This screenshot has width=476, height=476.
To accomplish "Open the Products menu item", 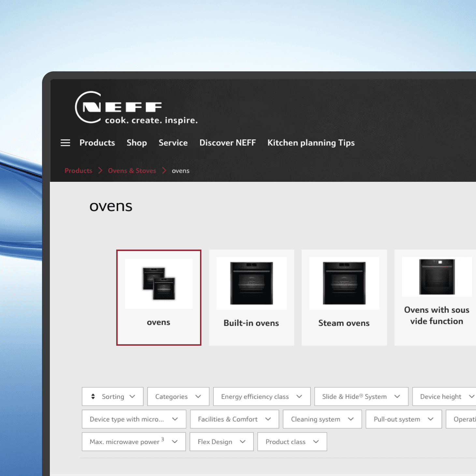I will pos(97,143).
